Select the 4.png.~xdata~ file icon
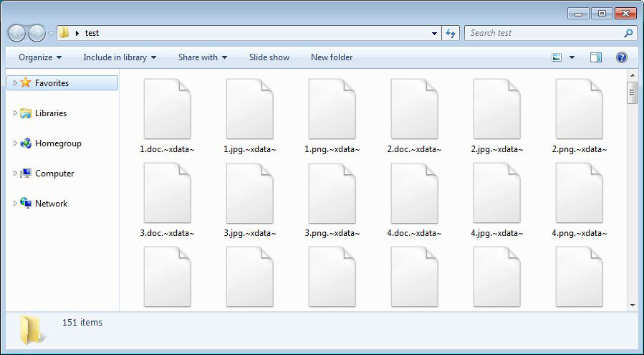This screenshot has height=355, width=644. coord(579,193)
